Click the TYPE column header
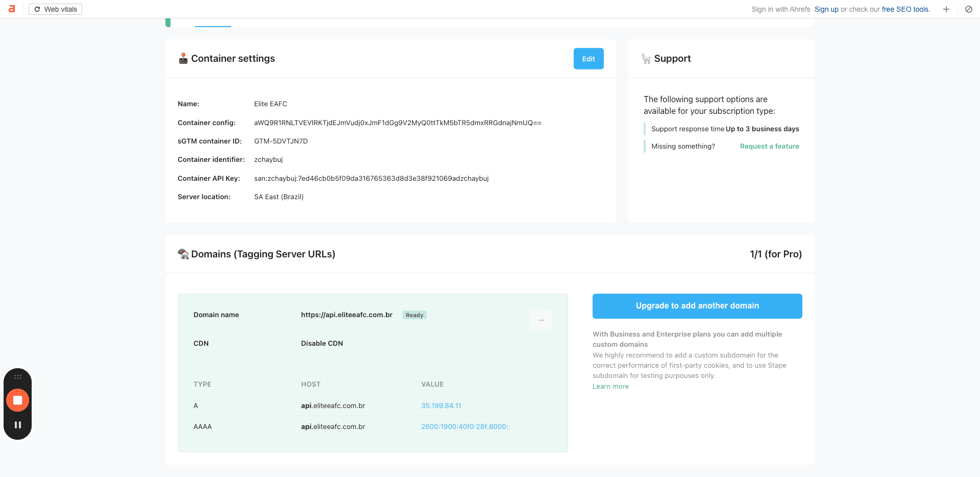 pos(202,385)
